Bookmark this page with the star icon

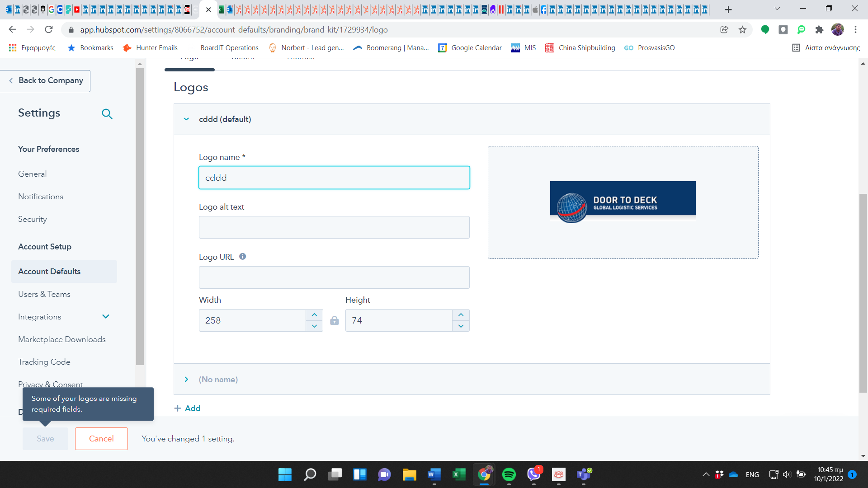coord(742,29)
